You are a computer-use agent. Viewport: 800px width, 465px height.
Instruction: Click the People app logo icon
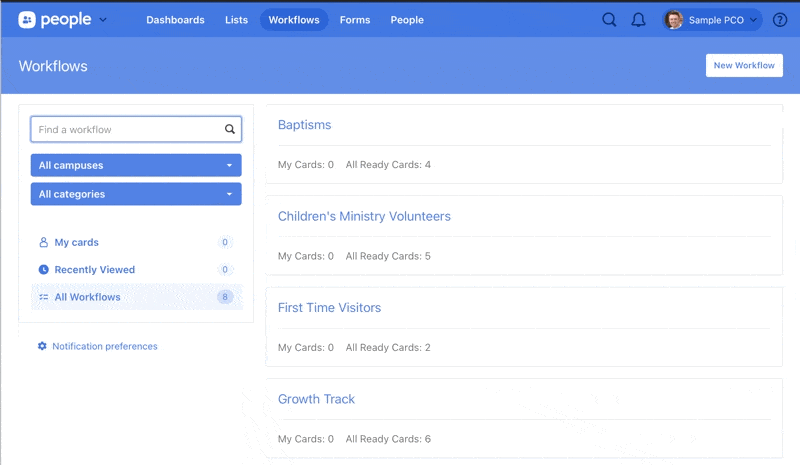[x=27, y=20]
